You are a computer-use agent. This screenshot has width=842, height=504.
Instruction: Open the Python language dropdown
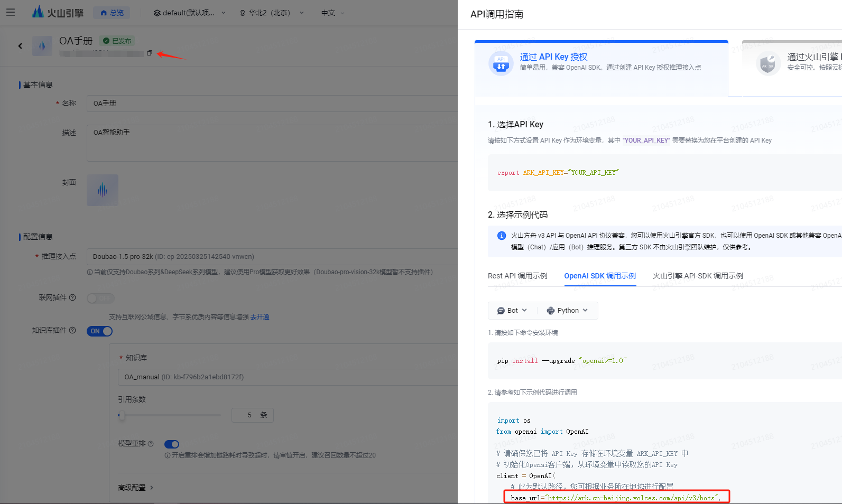[x=567, y=311]
